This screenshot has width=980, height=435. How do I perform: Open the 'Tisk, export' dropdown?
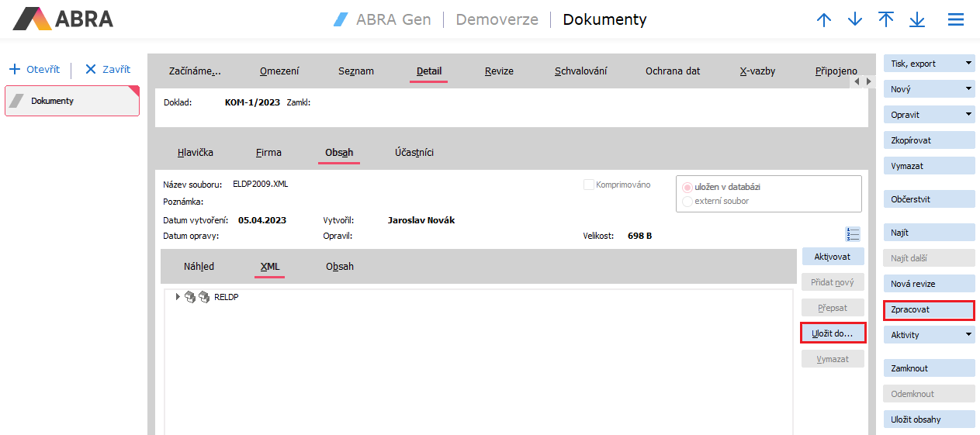point(929,64)
